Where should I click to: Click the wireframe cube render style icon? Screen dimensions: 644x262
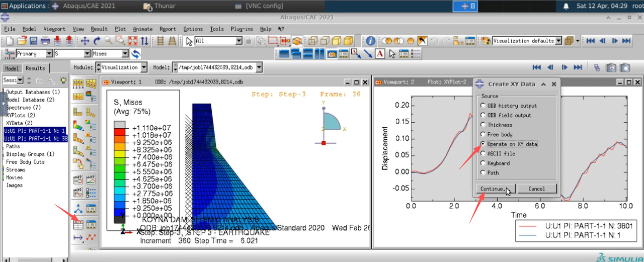pyautogui.click(x=312, y=41)
